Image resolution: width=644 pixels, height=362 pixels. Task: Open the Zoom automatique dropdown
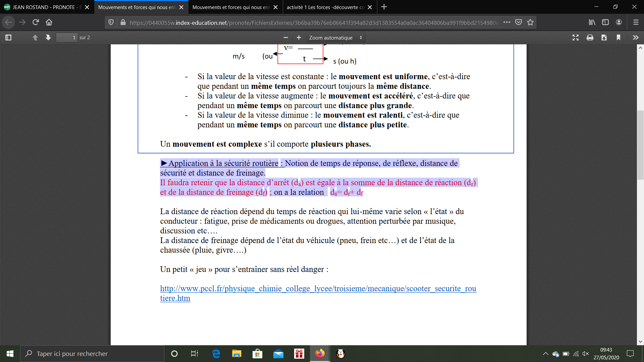(x=335, y=38)
